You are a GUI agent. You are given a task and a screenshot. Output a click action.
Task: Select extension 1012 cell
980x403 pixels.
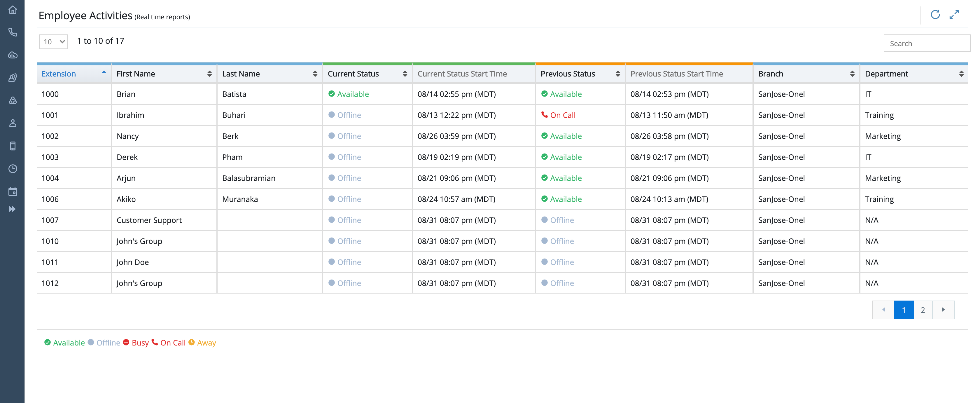(x=74, y=283)
